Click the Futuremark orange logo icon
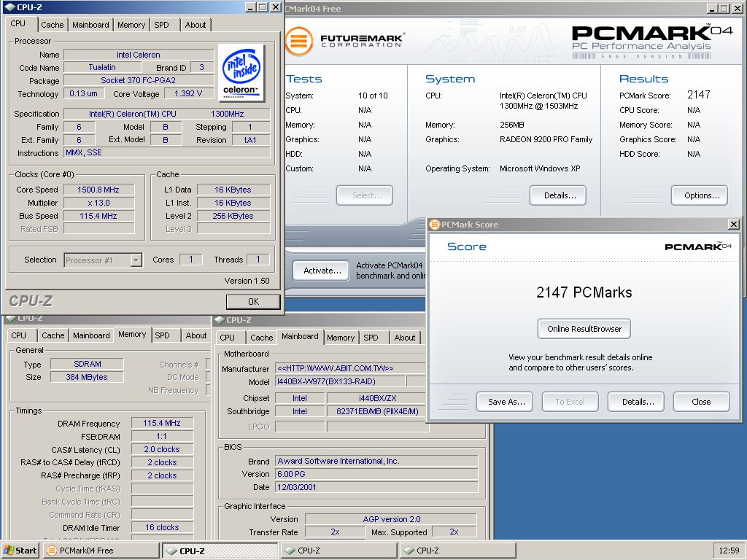The height and width of the screenshot is (560, 747). click(299, 41)
